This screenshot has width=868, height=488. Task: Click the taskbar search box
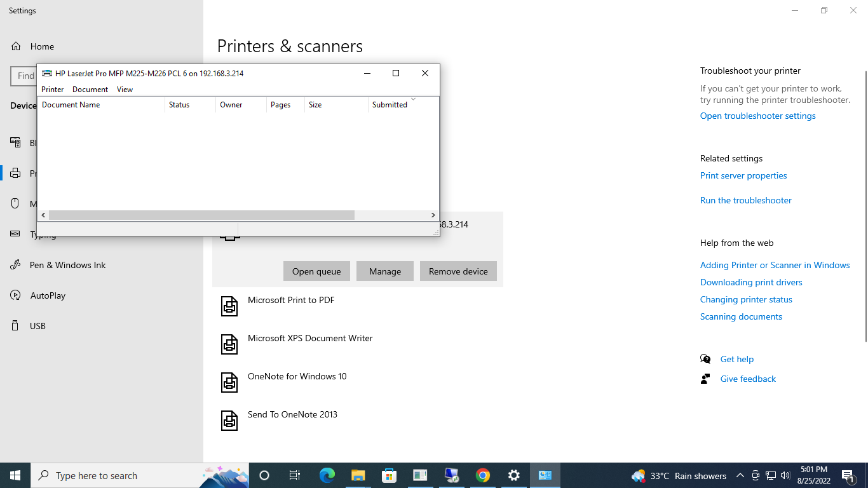pyautogui.click(x=140, y=475)
